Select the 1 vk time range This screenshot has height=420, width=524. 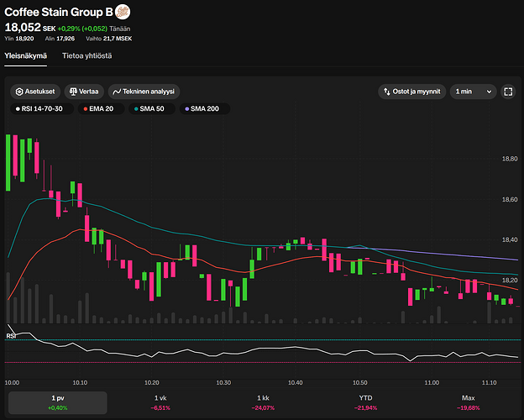point(160,402)
